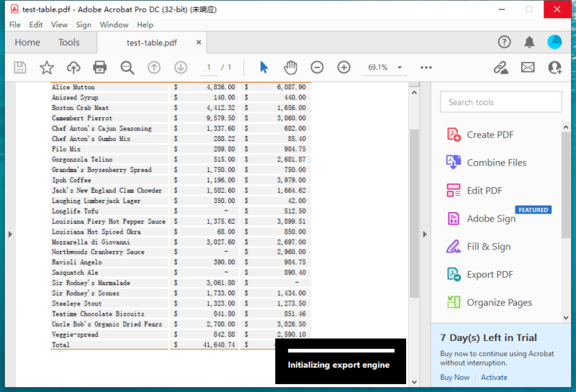
Task: Click the Share with others person icon
Action: (x=554, y=68)
